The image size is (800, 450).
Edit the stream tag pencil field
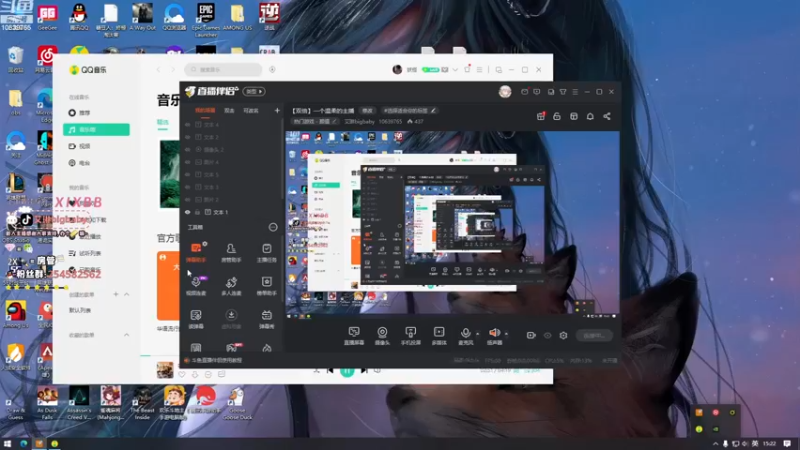point(409,111)
